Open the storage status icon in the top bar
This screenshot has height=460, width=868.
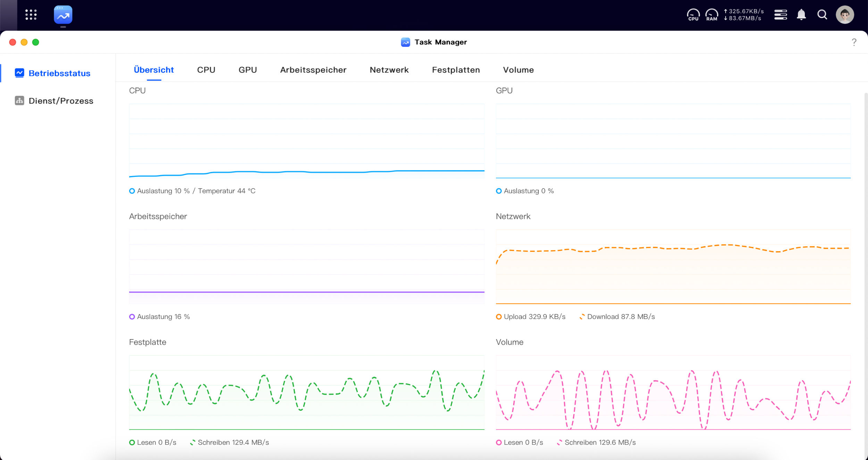pos(781,15)
